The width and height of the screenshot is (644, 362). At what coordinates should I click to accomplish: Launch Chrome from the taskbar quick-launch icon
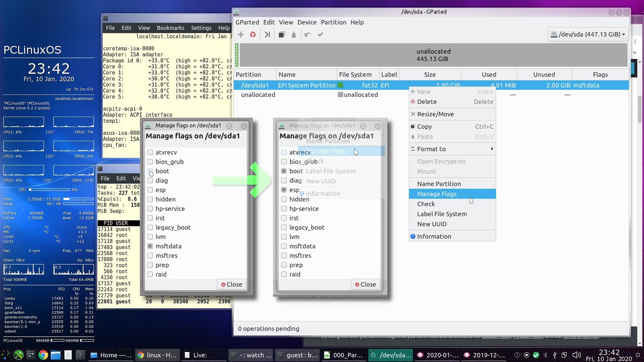[x=43, y=355]
